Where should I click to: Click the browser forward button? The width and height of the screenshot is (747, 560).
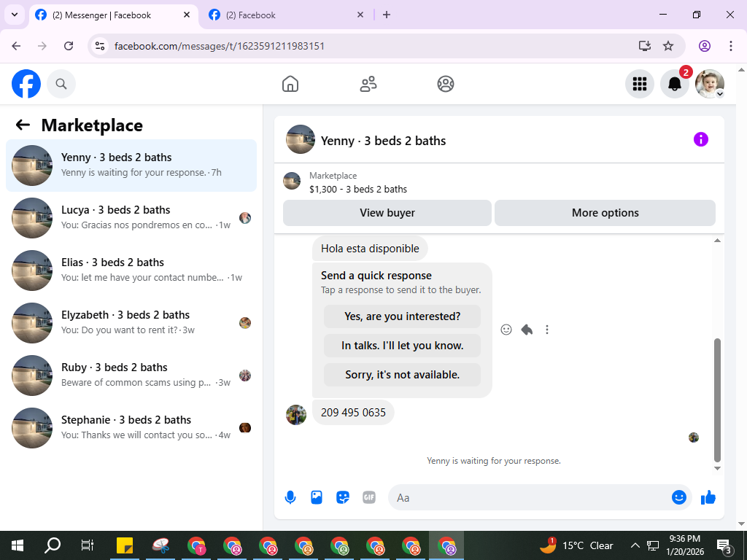[42, 46]
